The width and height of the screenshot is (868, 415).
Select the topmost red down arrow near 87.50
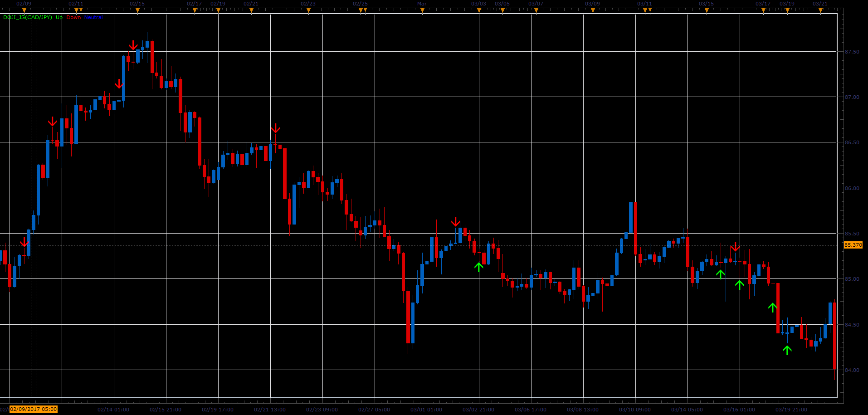click(x=133, y=45)
